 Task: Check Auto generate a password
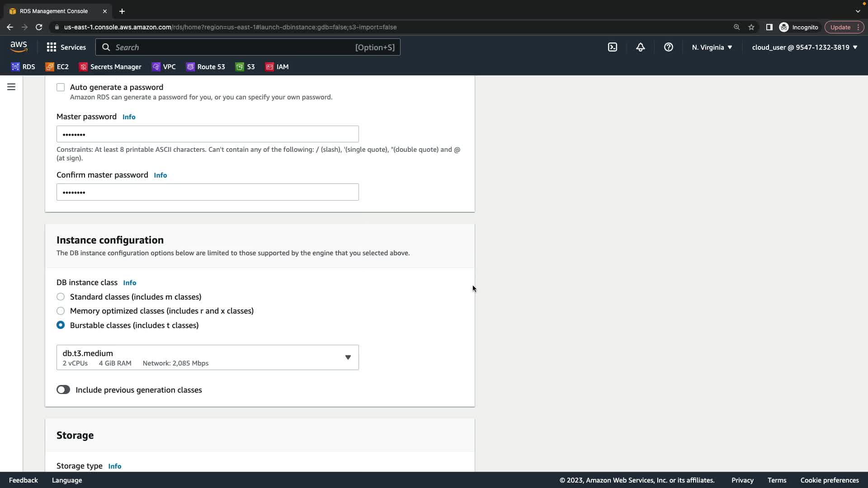[61, 87]
